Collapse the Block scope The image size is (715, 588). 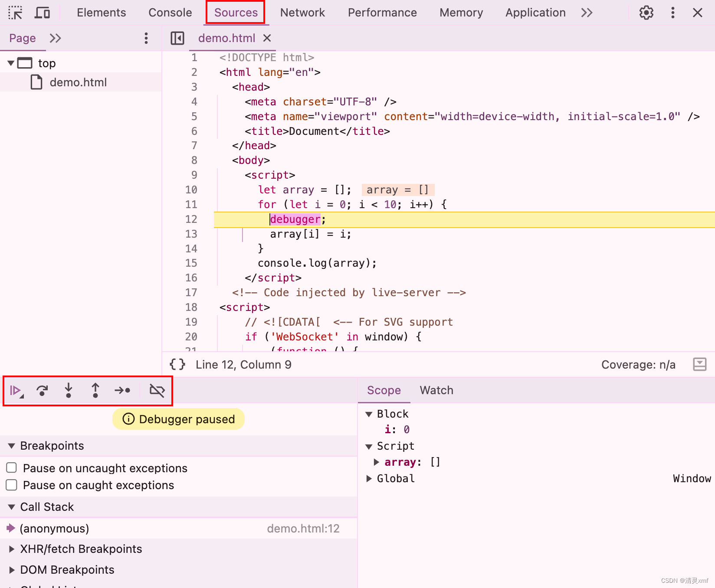(x=369, y=414)
